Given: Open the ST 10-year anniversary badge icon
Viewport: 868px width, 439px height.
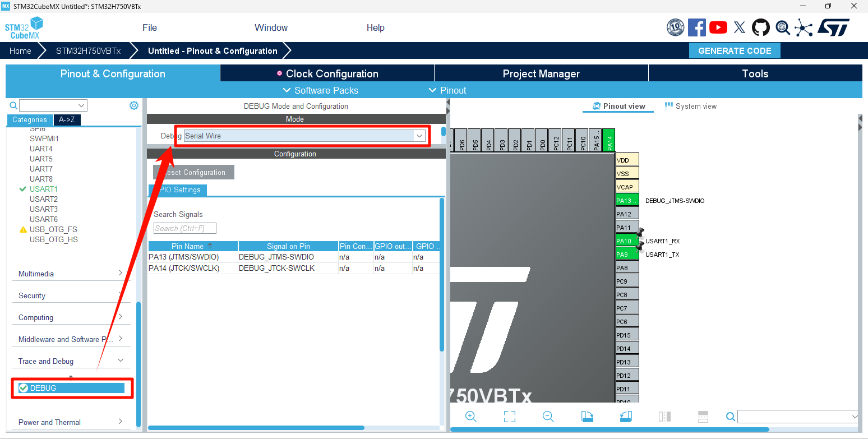Looking at the screenshot, I should point(675,27).
